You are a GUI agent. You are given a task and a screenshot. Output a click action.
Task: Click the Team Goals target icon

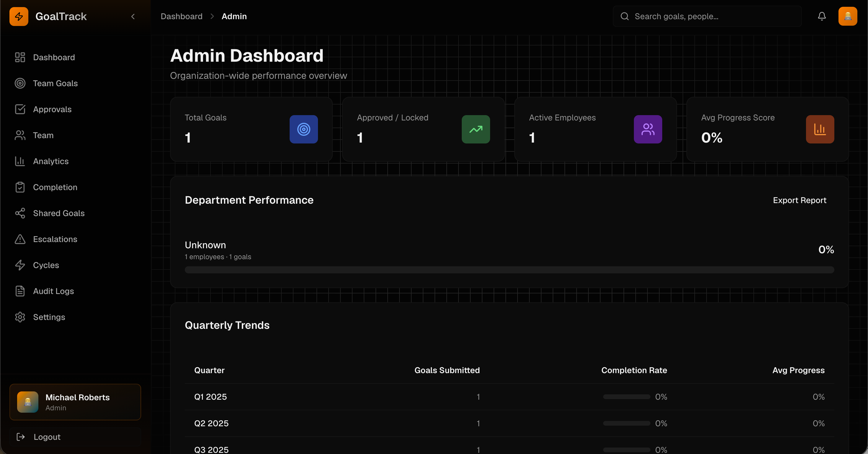coord(20,83)
